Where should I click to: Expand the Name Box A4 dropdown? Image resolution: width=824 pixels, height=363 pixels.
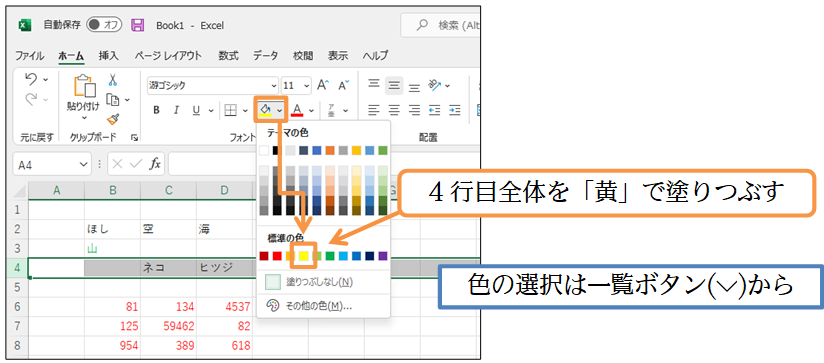(x=84, y=164)
